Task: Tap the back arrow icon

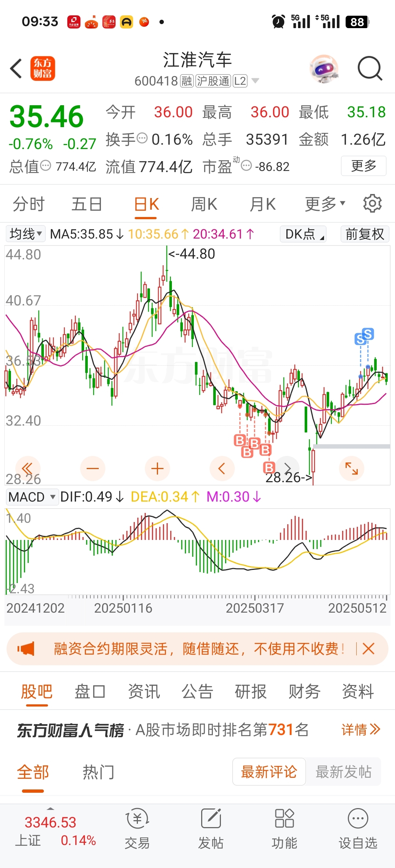Action: click(x=16, y=69)
